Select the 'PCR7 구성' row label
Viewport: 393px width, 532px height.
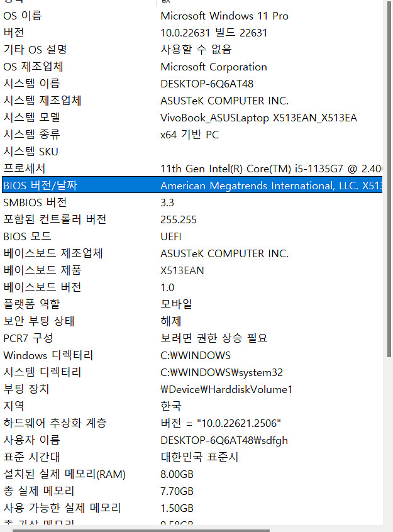(x=28, y=338)
